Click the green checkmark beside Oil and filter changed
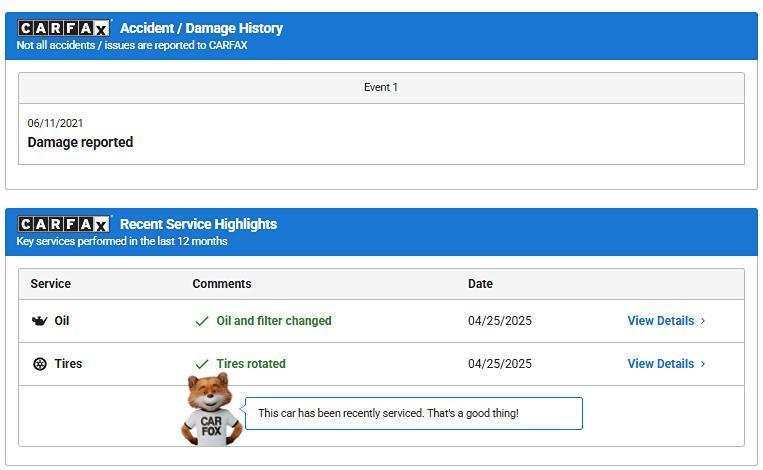763x470 pixels. (201, 321)
